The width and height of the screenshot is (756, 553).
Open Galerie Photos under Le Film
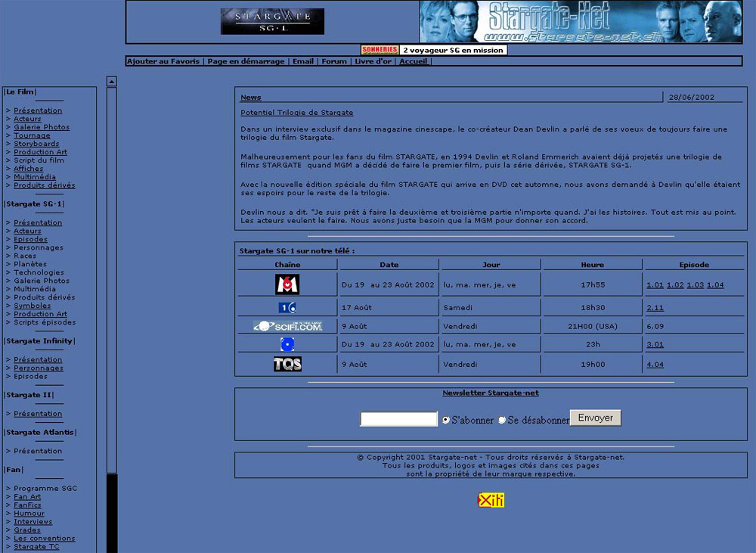[x=42, y=127]
